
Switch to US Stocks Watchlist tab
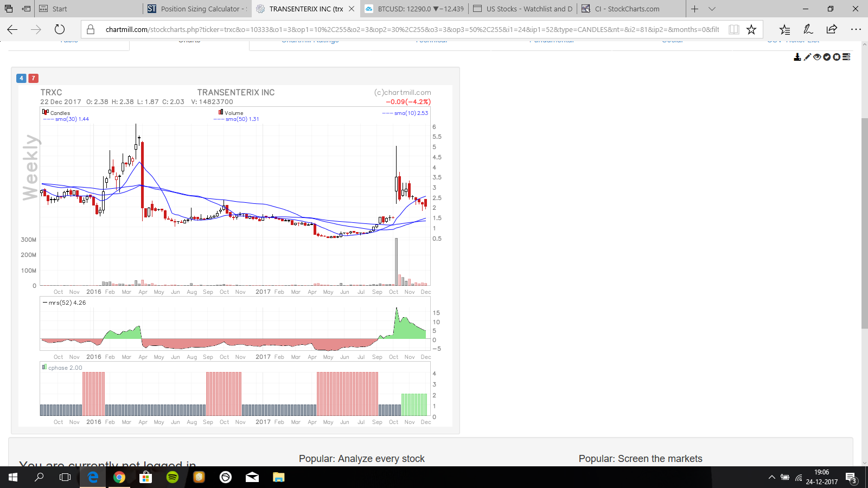(523, 9)
